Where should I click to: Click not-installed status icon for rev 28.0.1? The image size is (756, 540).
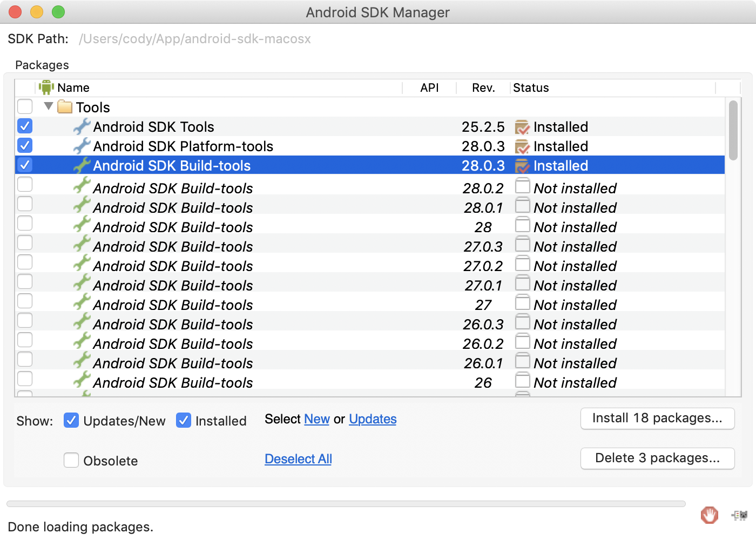click(x=522, y=205)
